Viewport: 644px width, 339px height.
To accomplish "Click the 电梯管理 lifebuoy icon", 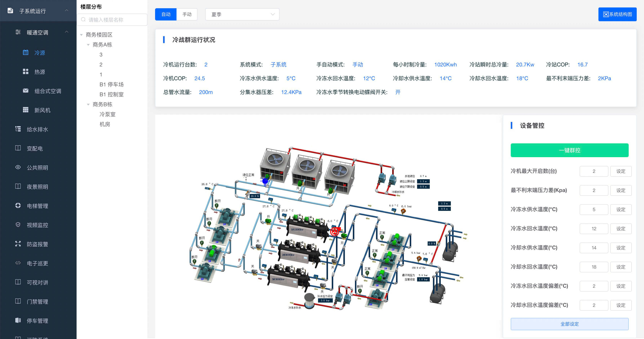I will 18,206.
